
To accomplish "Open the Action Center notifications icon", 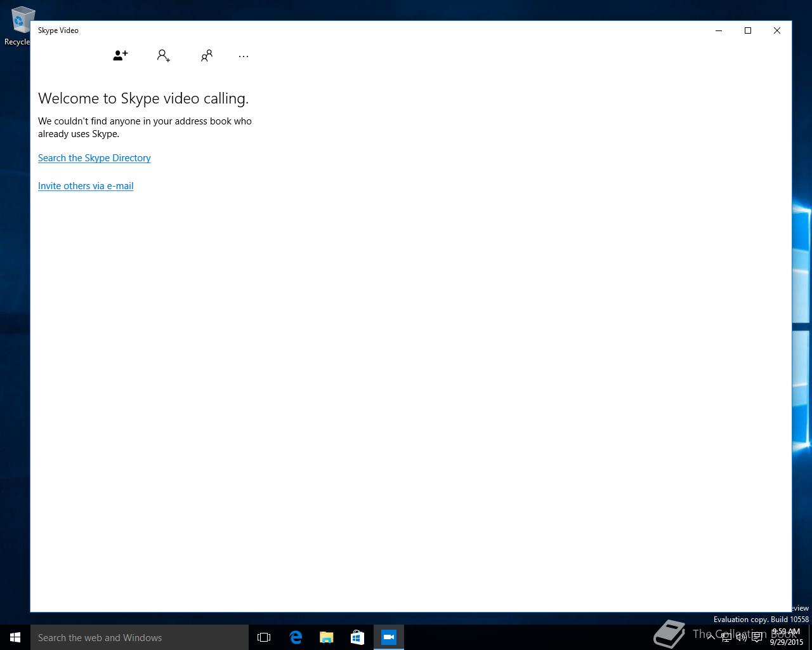I will tap(757, 637).
